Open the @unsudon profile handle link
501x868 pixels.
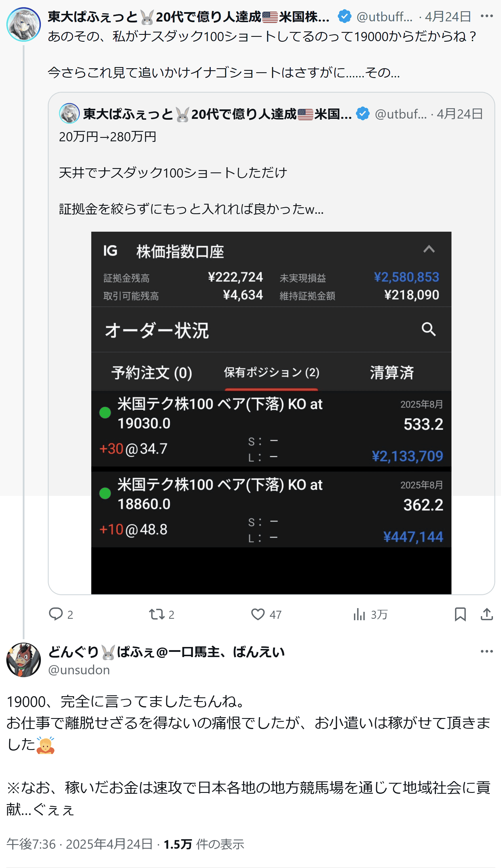click(79, 670)
